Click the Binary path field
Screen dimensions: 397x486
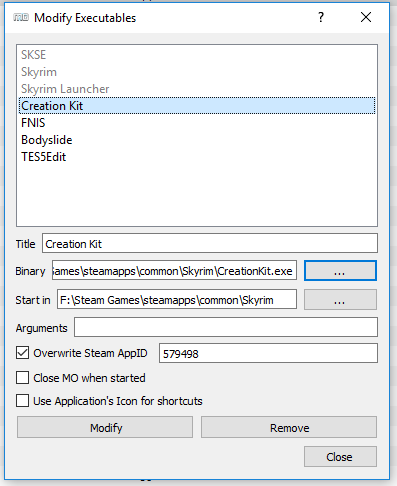[174, 271]
